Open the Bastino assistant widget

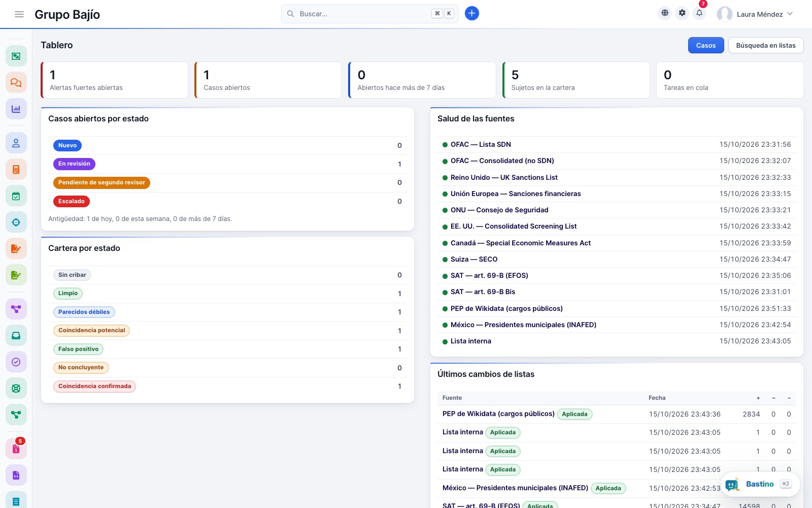760,484
